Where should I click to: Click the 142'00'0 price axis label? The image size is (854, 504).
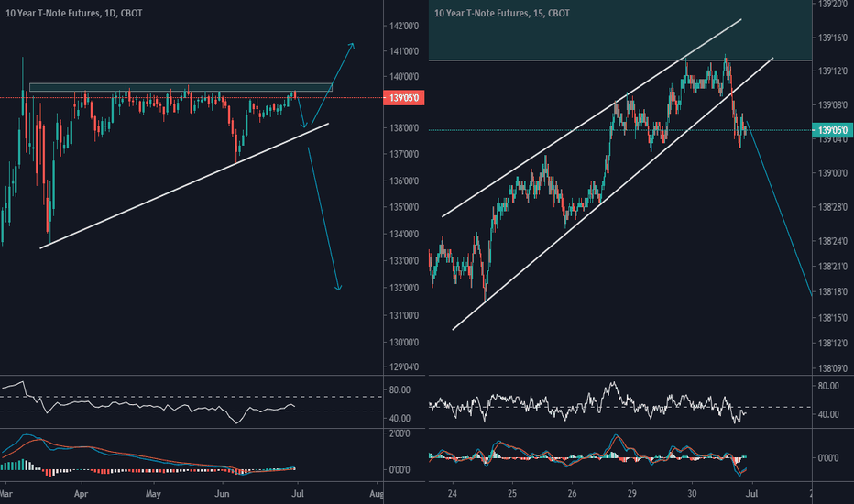[x=404, y=27]
